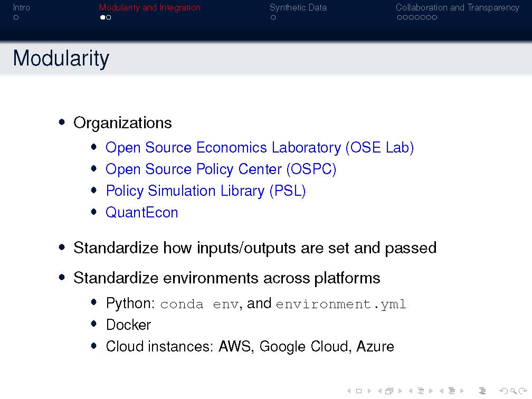Click the go-back curved arrow icon
The height and width of the screenshot is (399, 532).
pos(503,391)
